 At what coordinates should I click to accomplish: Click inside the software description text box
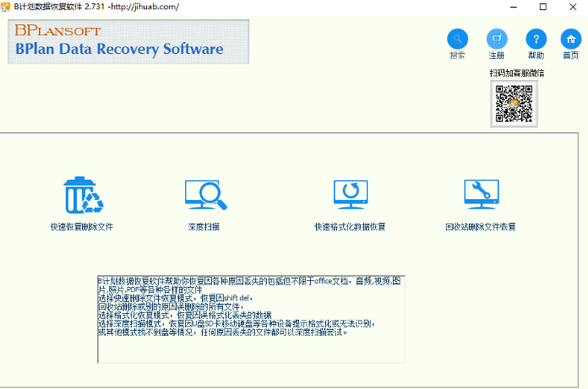pyautogui.click(x=251, y=319)
